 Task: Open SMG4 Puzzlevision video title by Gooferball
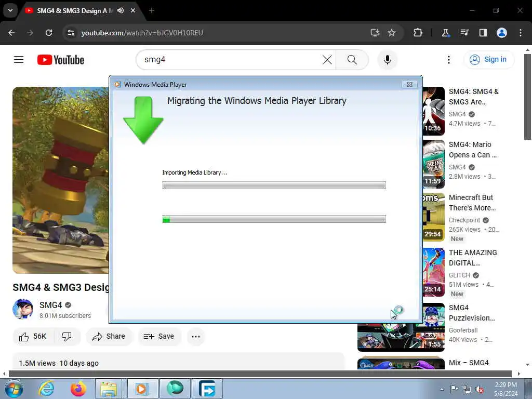[x=472, y=313]
